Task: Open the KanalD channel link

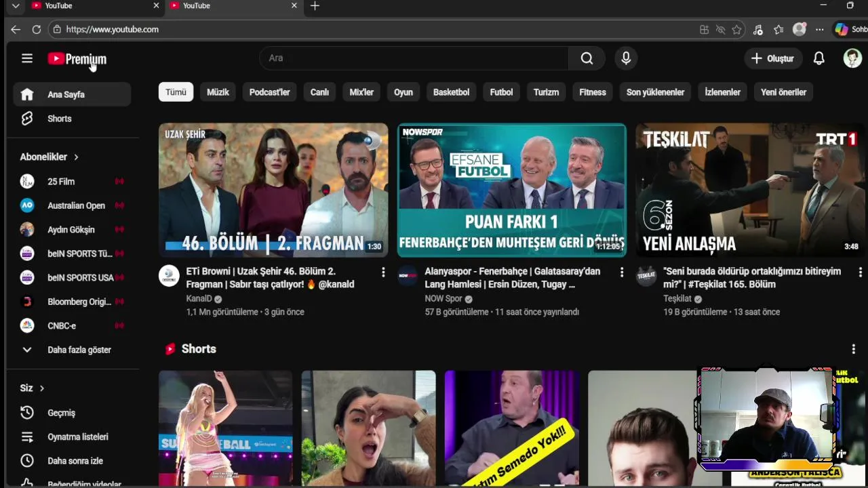Action: point(199,299)
